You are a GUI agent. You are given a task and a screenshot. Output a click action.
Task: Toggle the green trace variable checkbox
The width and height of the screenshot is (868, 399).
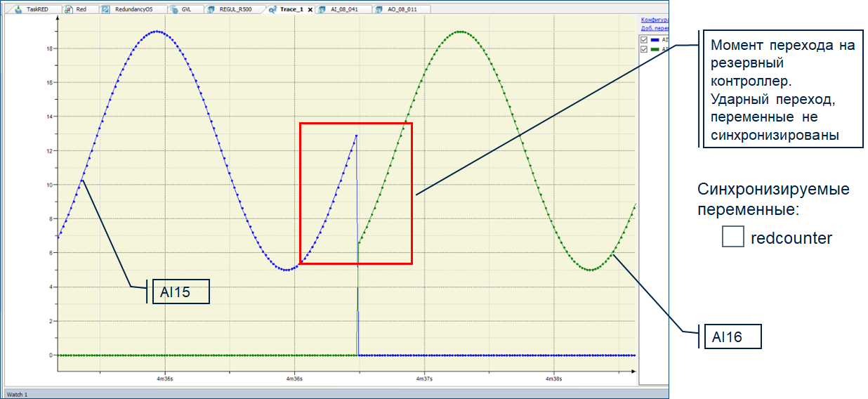click(644, 49)
